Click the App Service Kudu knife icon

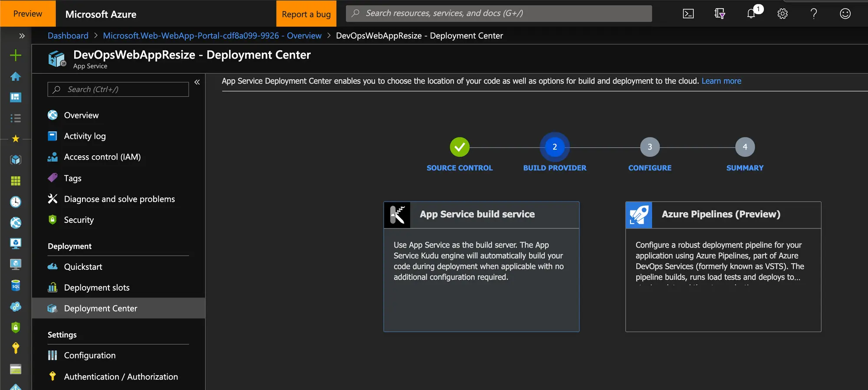point(397,215)
